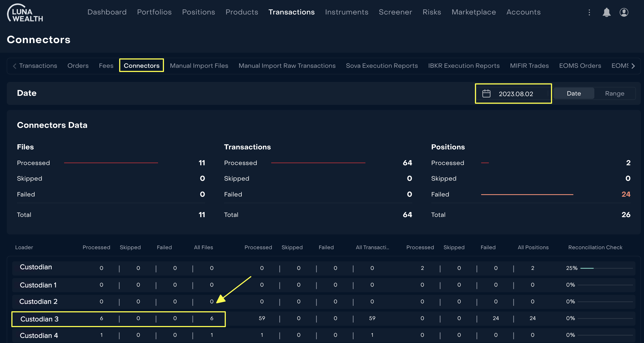Viewport: 644px width, 343px height.
Task: Click Files Processed value 11
Action: [x=202, y=163]
